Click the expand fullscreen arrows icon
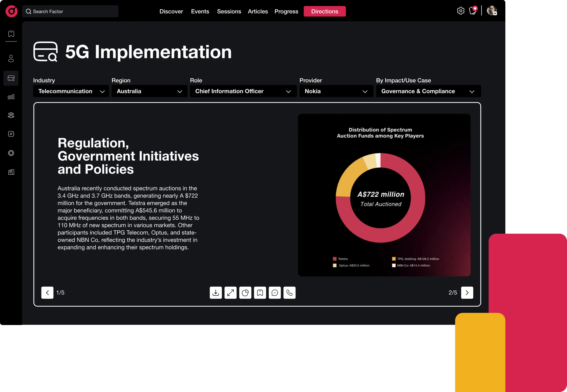Image resolution: width=567 pixels, height=392 pixels. pyautogui.click(x=230, y=292)
